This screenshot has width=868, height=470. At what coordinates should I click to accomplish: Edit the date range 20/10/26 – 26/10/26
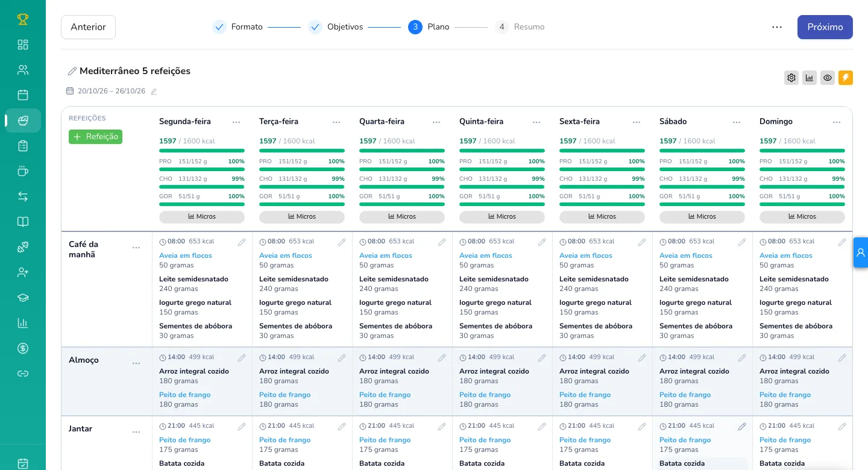154,92
